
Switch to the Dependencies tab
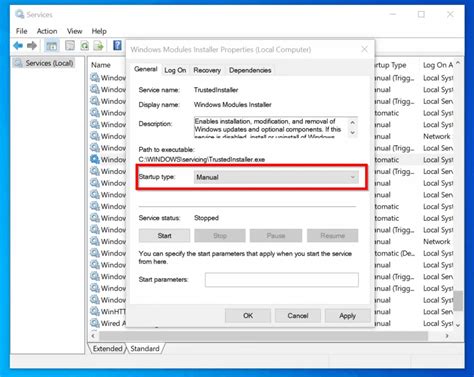[250, 70]
